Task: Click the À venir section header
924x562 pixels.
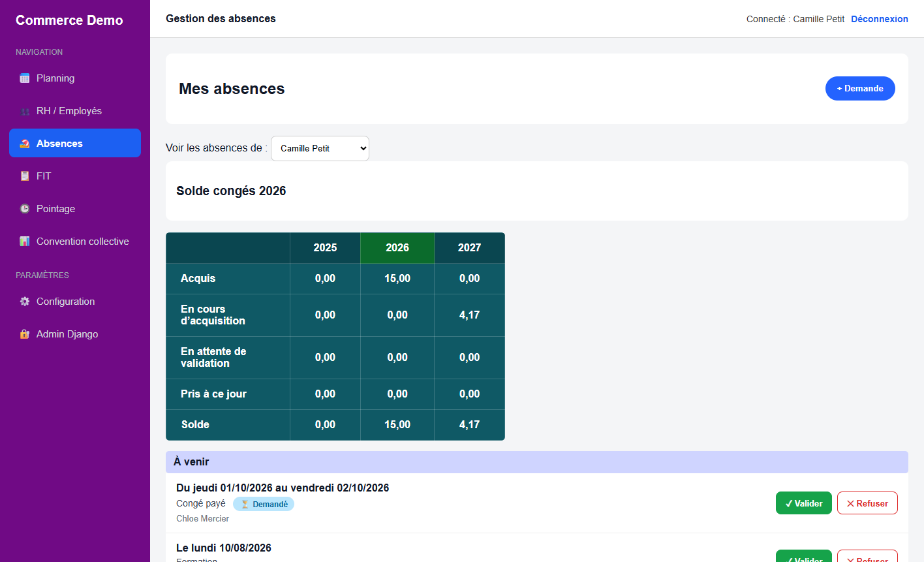Action: 537,462
